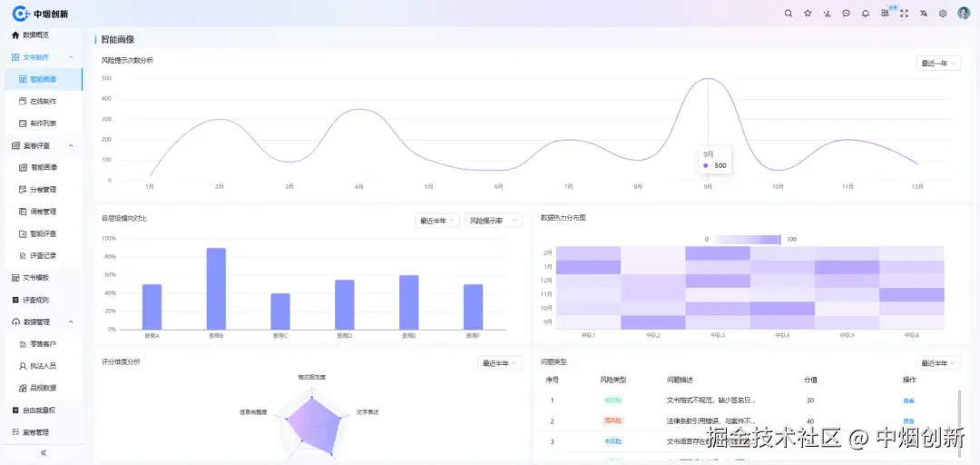This screenshot has width=980, height=465.
Task: Click the heatmap legend slider handle at 100
Action: [x=780, y=239]
